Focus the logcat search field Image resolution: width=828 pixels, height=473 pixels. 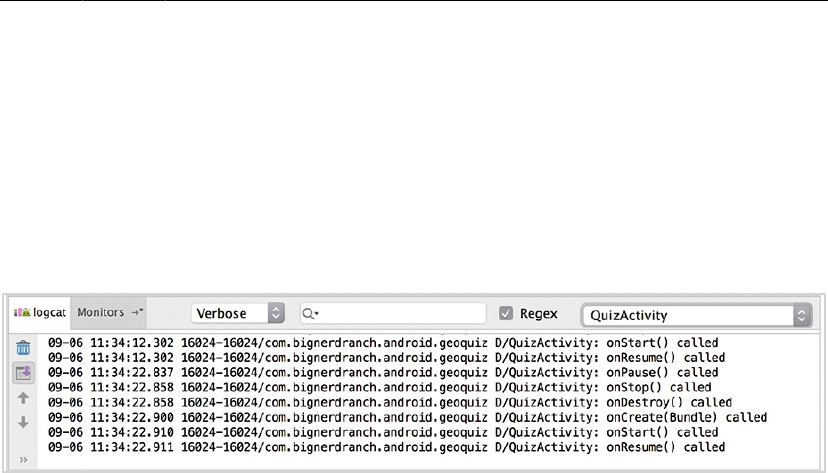click(x=393, y=314)
